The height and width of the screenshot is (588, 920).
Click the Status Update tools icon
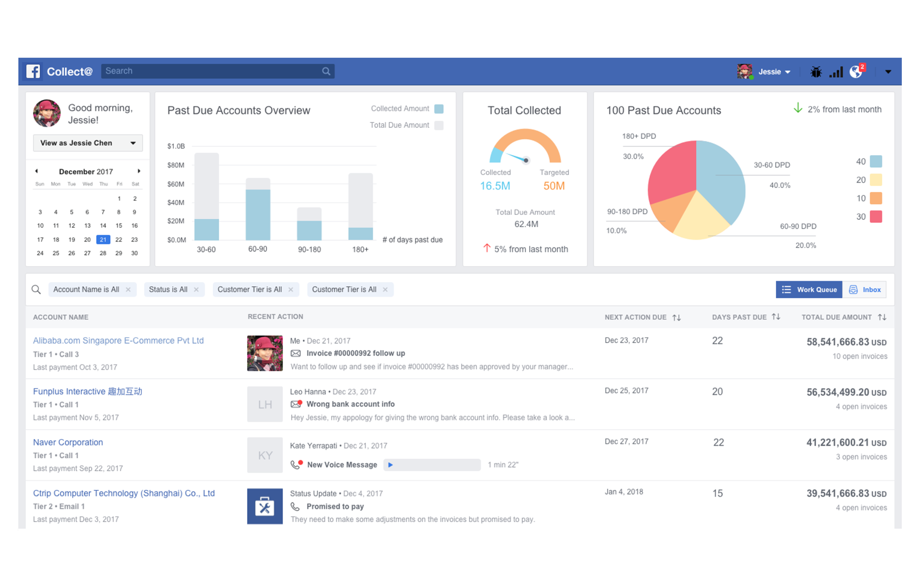(x=265, y=506)
